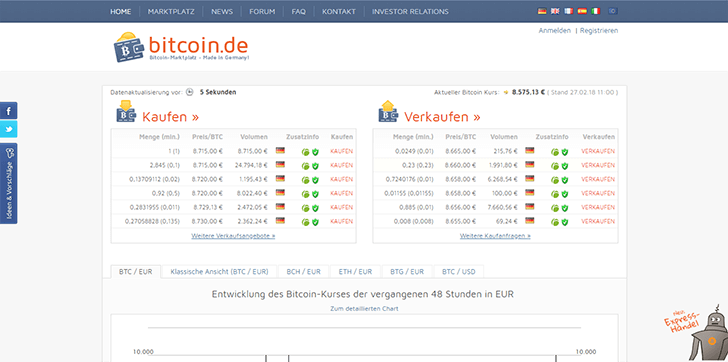Screen dimensions: 728x362
Task: Click the Verkaufen wallet icon
Action: pos(388,112)
